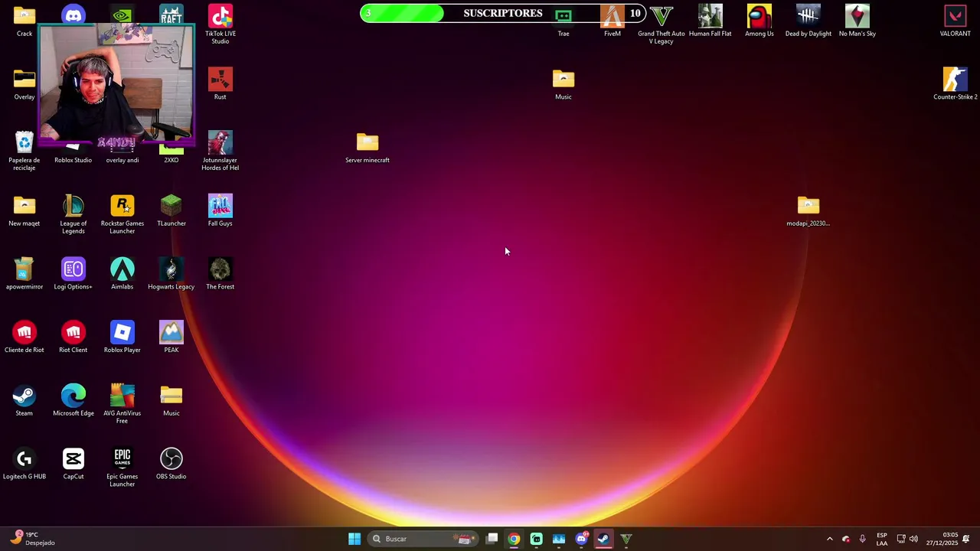This screenshot has height=551, width=980.
Task: Select the modapi_20230 folder
Action: point(808,211)
